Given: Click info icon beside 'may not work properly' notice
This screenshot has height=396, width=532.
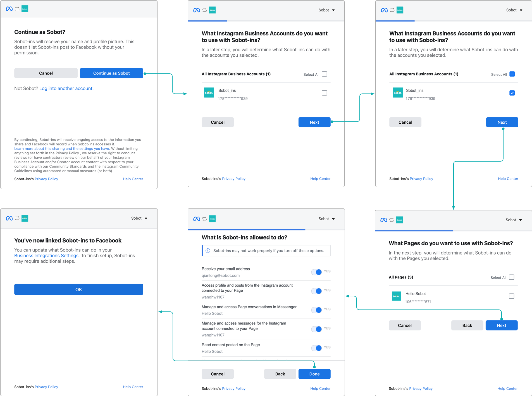Looking at the screenshot, I should tap(208, 251).
